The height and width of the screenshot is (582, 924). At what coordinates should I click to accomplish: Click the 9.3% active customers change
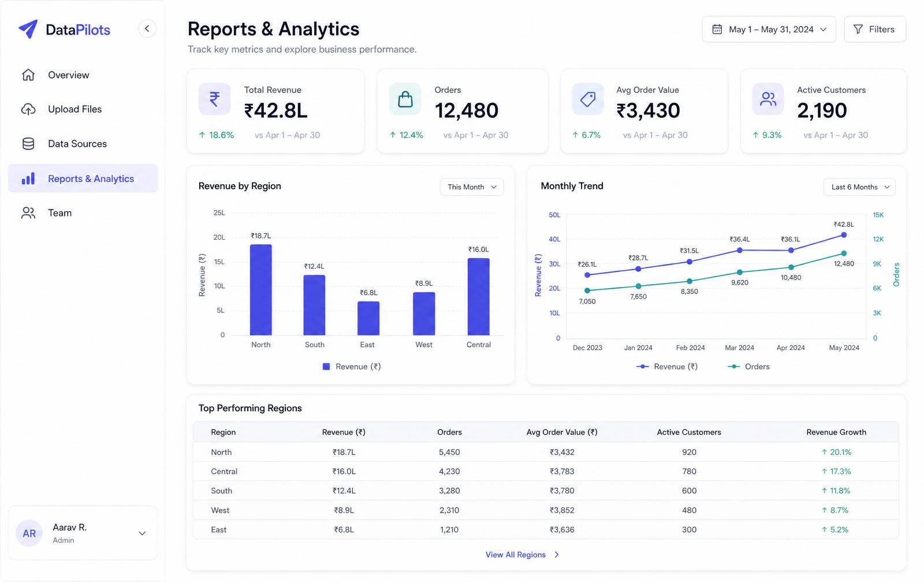point(767,135)
